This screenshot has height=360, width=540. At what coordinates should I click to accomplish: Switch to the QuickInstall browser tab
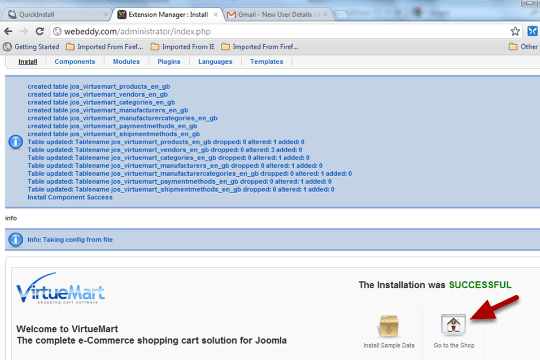click(57, 14)
